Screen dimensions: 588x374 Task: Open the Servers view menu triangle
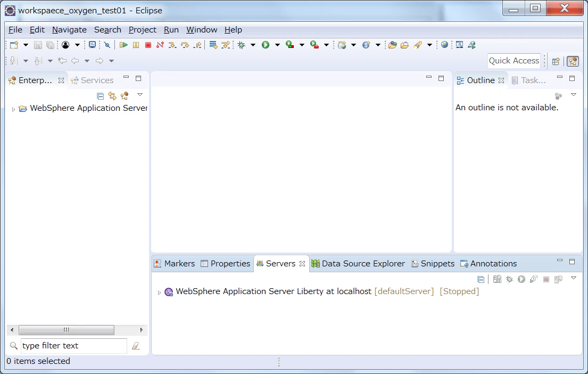tap(574, 278)
